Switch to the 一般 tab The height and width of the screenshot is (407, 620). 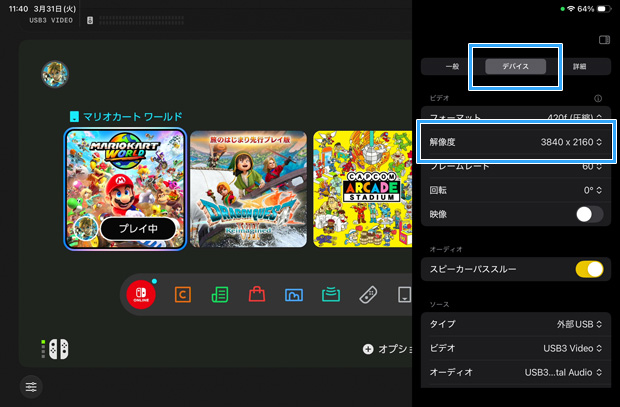452,66
